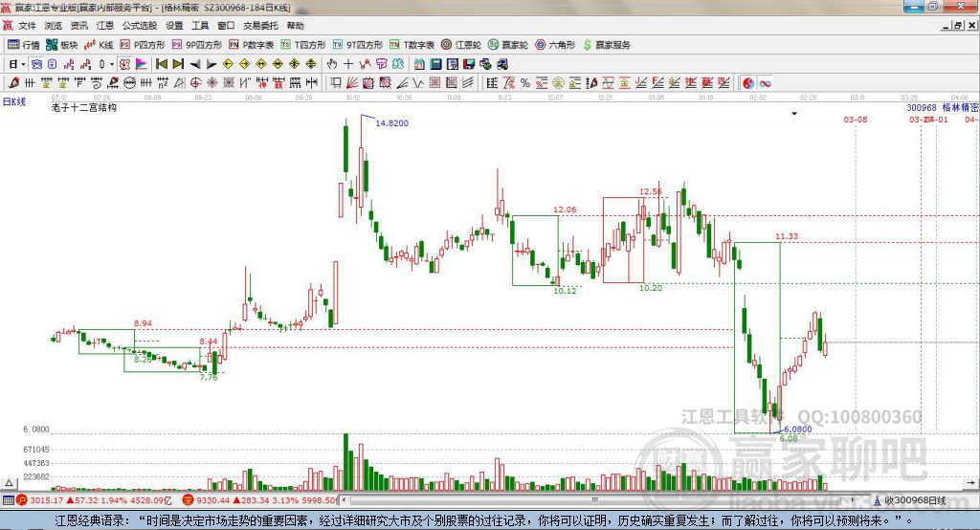This screenshot has width=980, height=530.
Task: Open the 交易委托 menu
Action: pyautogui.click(x=260, y=26)
